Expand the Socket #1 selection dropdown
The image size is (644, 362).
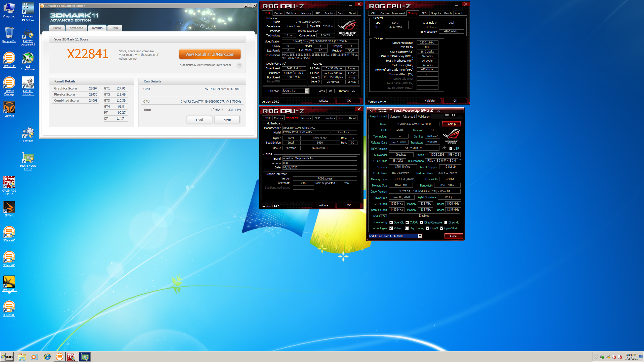307,91
